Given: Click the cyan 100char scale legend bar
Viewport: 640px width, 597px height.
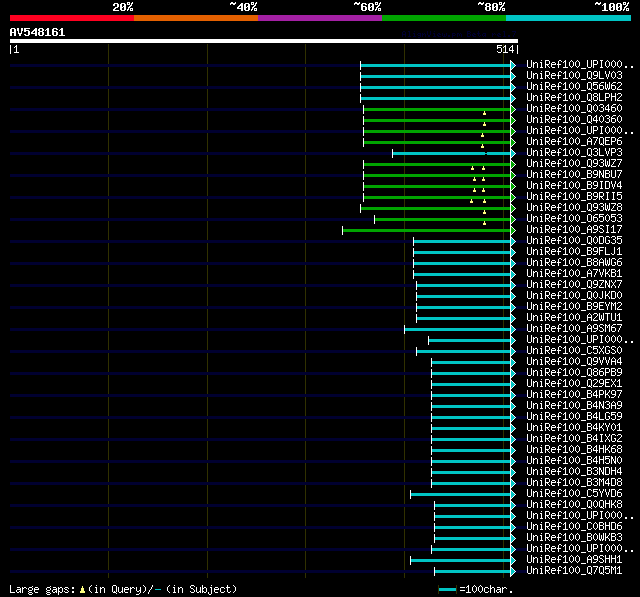Looking at the screenshot, I should pos(447,589).
